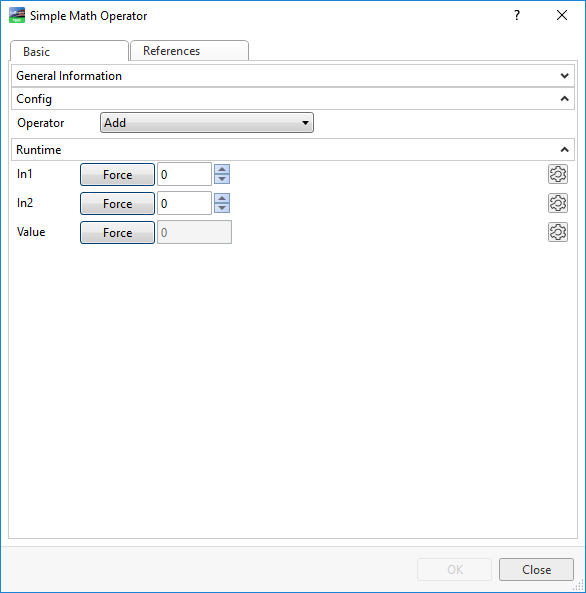Increase In2 value with up arrow
The width and height of the screenshot is (586, 593).
pyautogui.click(x=222, y=198)
